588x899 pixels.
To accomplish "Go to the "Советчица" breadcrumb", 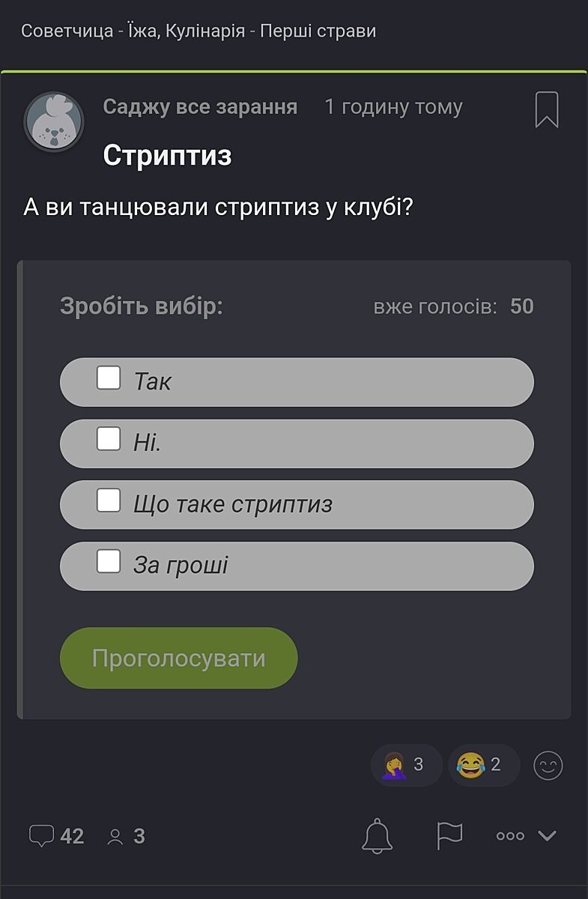I will pyautogui.click(x=66, y=31).
